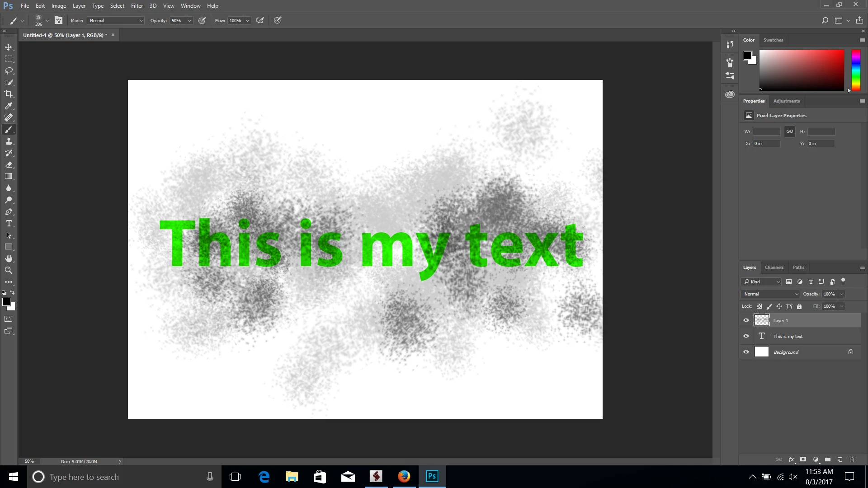
Task: Select the Horizontal Type tool
Action: click(9, 224)
